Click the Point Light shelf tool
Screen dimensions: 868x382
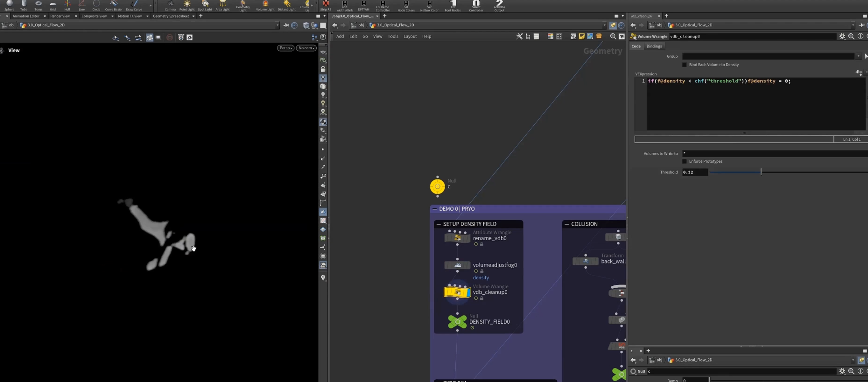coord(187,6)
